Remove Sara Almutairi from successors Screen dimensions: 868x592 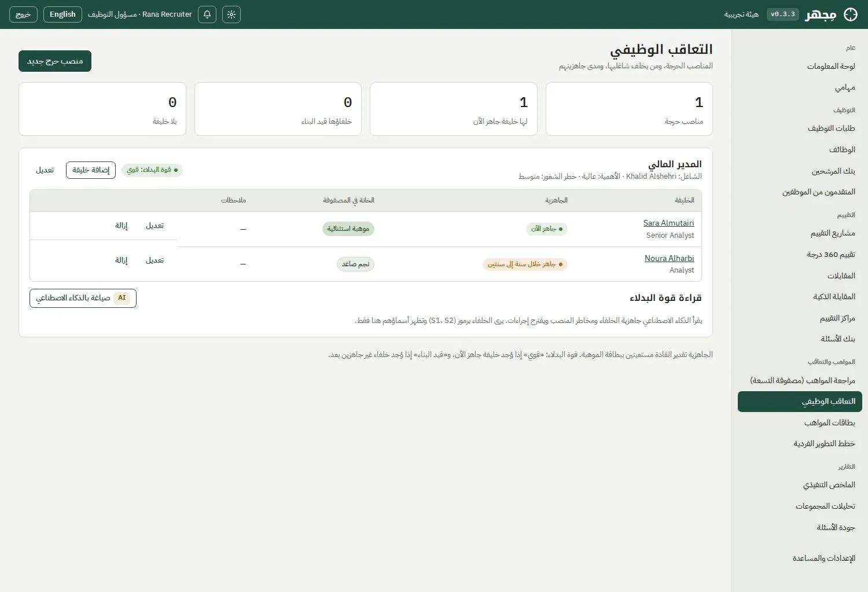click(x=121, y=226)
